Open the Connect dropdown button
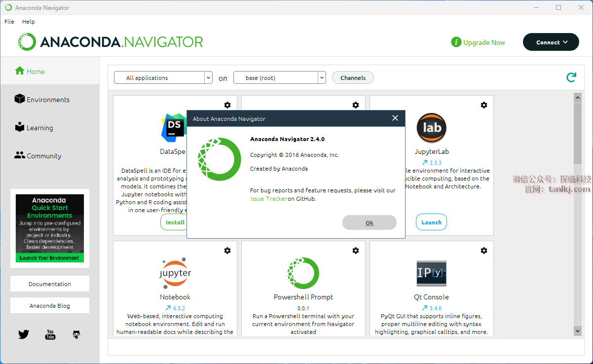Viewport: 593px width, 364px height. (551, 42)
